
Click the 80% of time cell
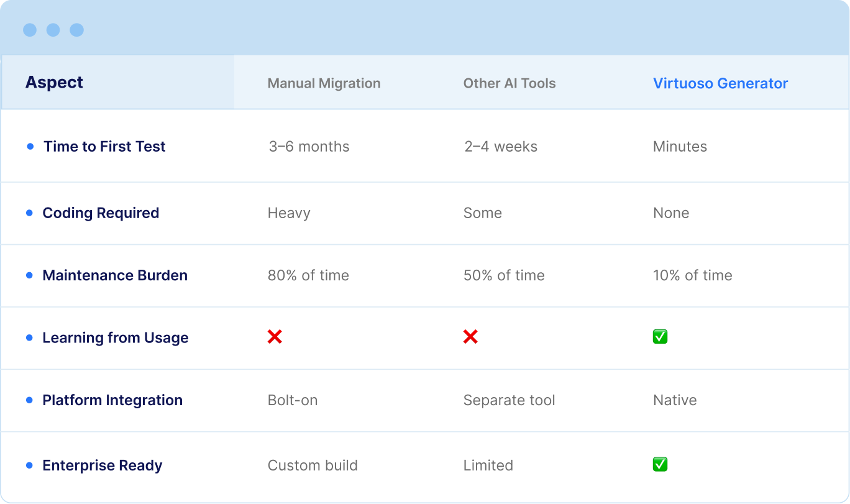(x=308, y=275)
